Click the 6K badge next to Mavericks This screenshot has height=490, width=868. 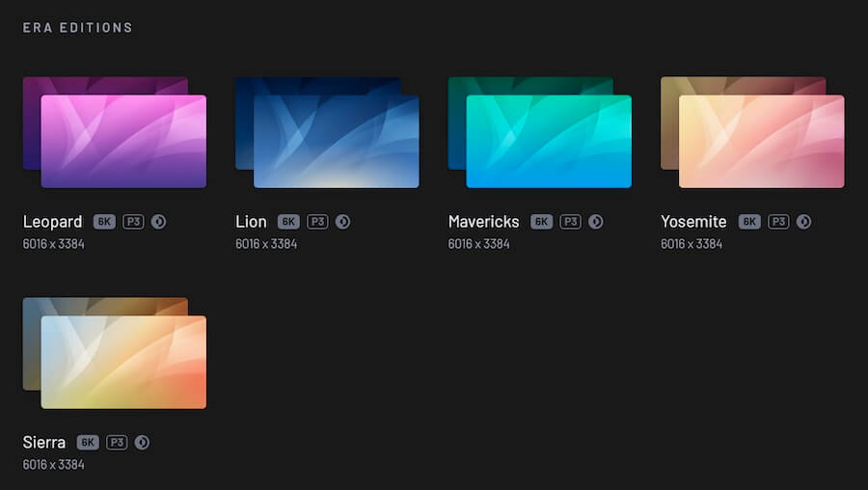[541, 222]
